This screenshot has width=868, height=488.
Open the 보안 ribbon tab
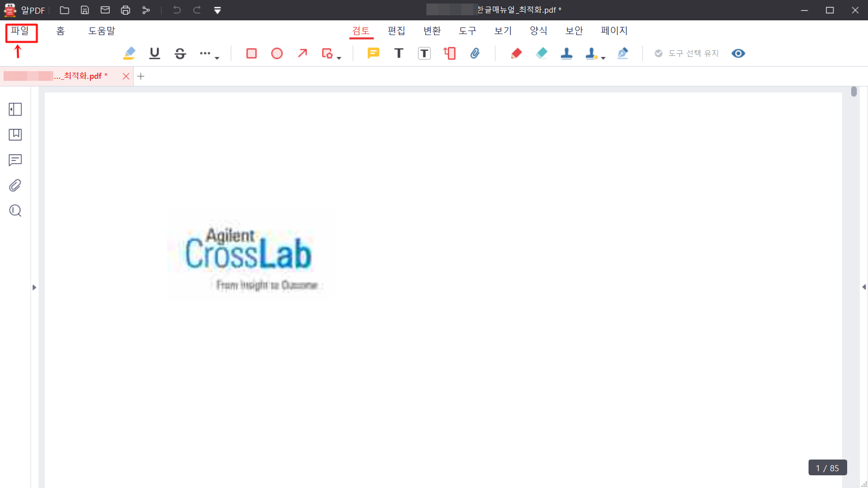coord(574,31)
